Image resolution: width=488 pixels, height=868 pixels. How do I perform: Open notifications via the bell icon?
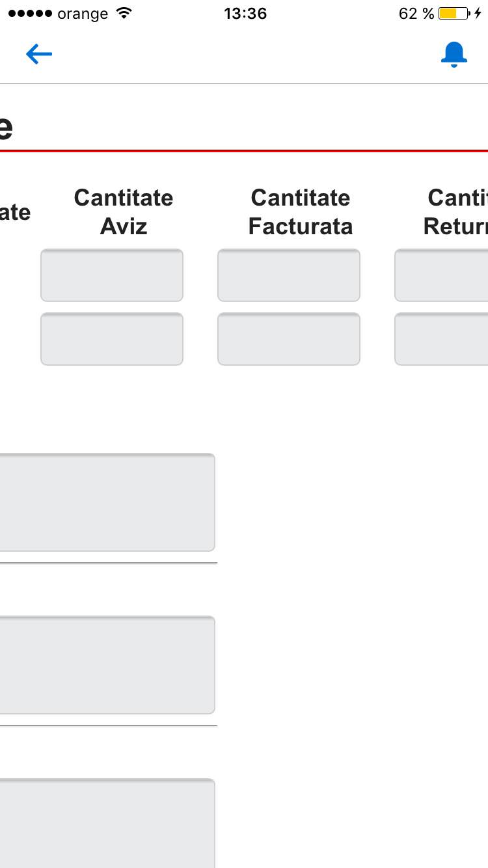click(x=454, y=55)
